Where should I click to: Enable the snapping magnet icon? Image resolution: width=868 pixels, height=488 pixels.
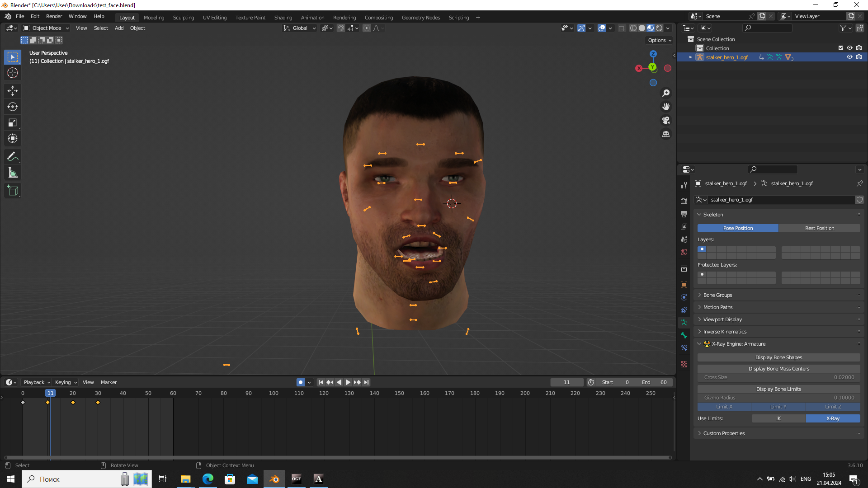tap(340, 28)
